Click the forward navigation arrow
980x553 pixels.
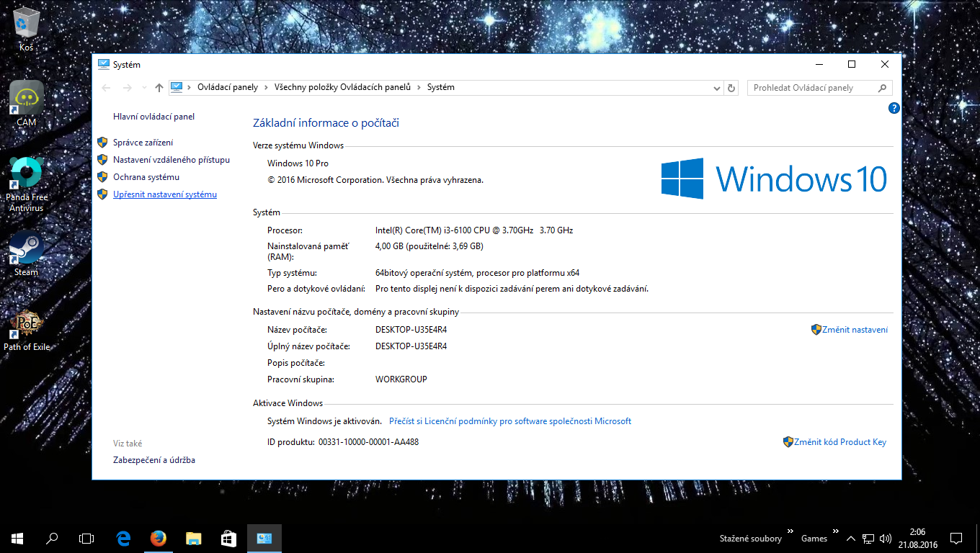[x=128, y=88]
